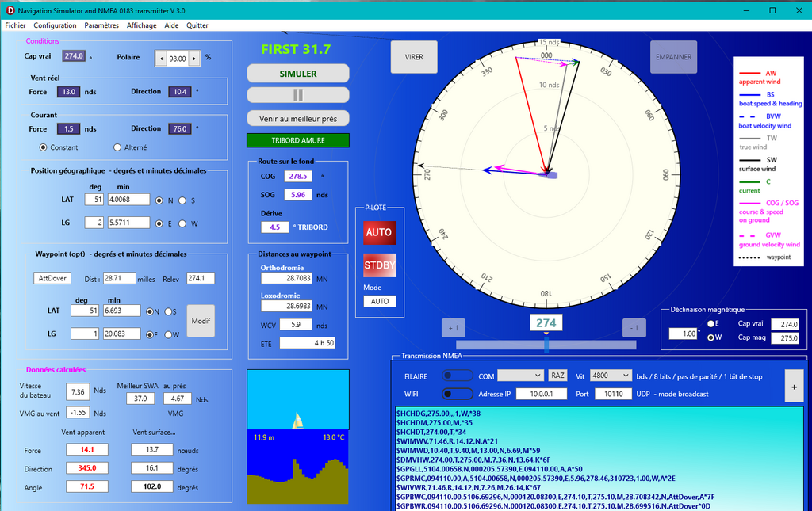The image size is (812, 511).
Task: Click the Vent réel Direction field
Action: pyautogui.click(x=180, y=92)
